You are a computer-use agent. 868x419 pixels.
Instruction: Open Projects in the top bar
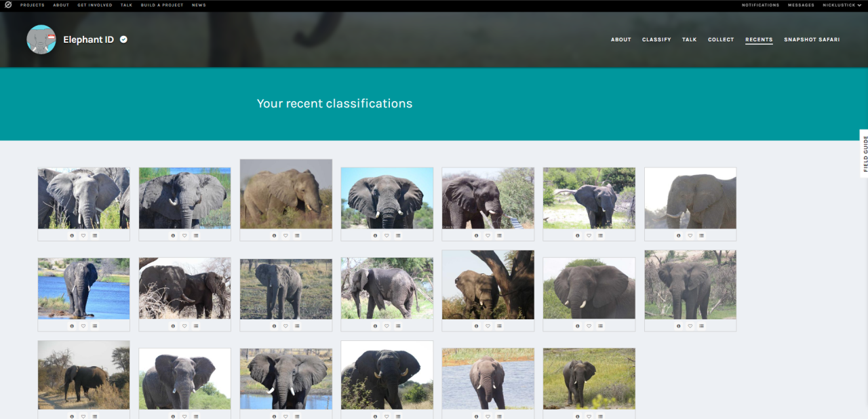coord(32,5)
